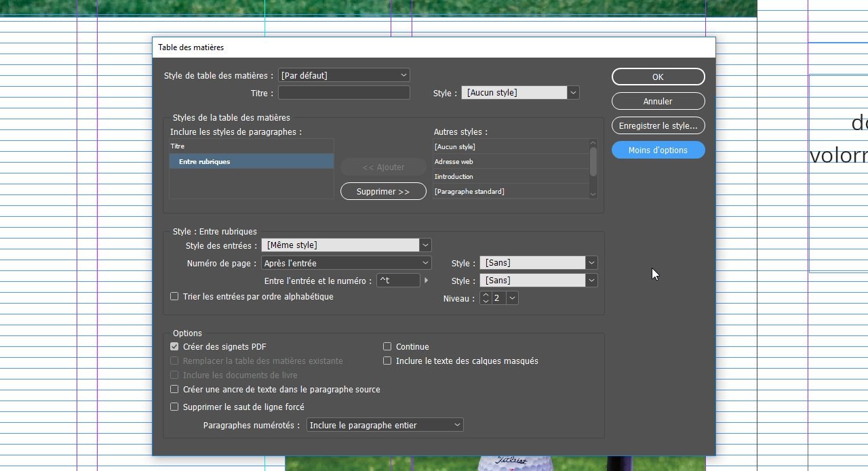Click scroll up arrow of Autres styles list
This screenshot has width=868, height=471.
[x=593, y=143]
